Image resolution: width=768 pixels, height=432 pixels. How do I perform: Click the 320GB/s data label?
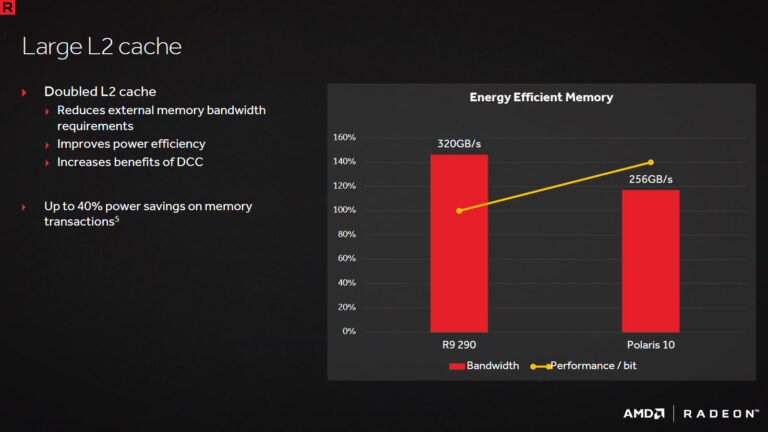coord(459,143)
